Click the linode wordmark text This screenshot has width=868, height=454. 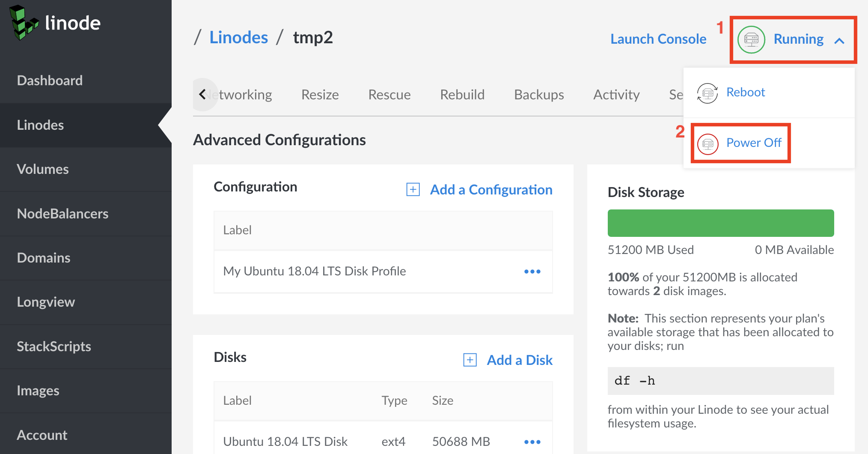[x=73, y=23]
